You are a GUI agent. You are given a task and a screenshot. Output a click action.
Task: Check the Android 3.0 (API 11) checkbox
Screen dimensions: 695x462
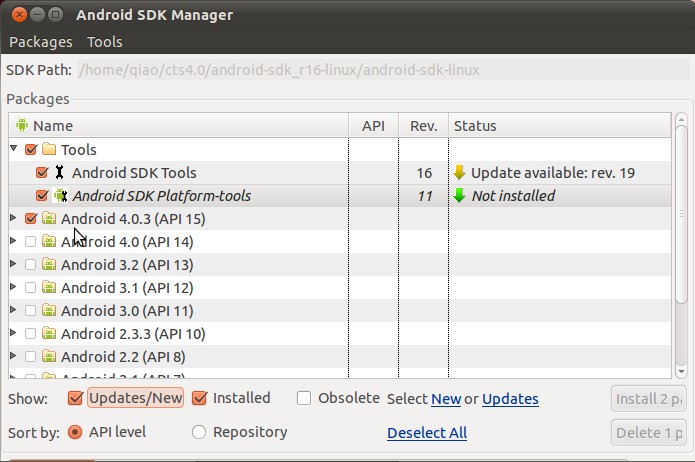pyautogui.click(x=31, y=311)
